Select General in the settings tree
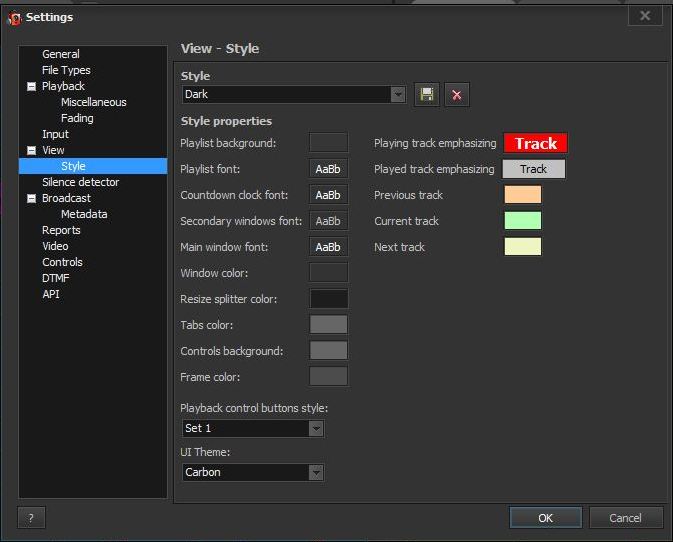The image size is (673, 542). click(61, 54)
